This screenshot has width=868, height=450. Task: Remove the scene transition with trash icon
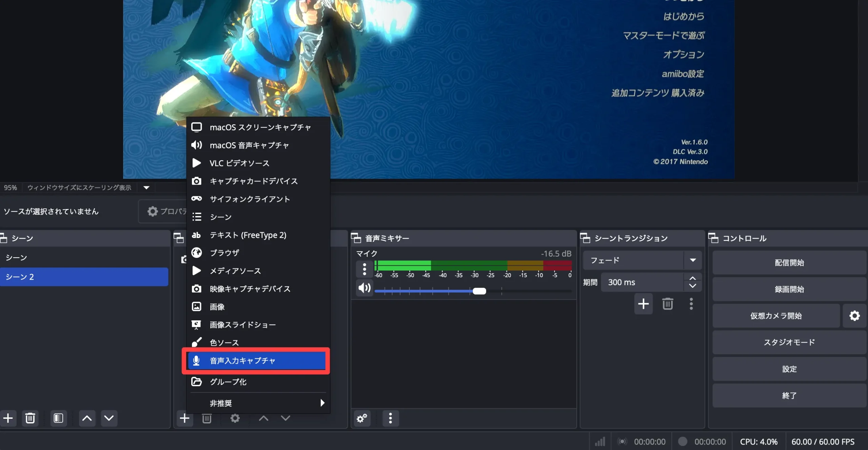[668, 304]
